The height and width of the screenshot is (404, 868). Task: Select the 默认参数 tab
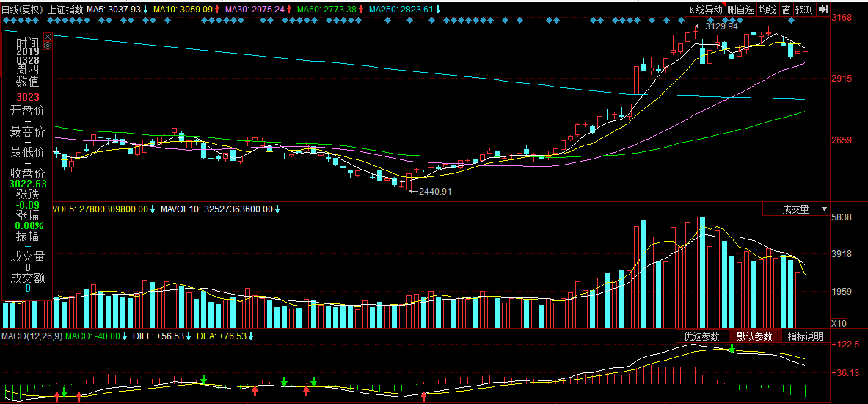(x=754, y=336)
